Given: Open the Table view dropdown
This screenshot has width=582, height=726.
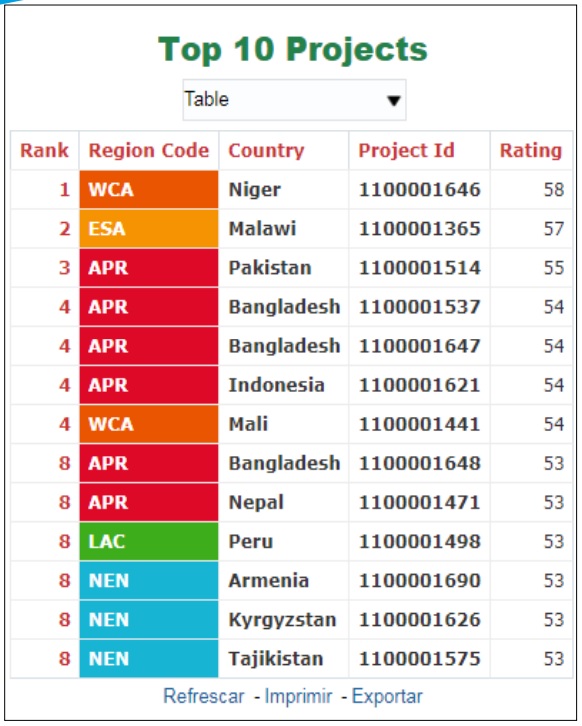Looking at the screenshot, I should (294, 100).
